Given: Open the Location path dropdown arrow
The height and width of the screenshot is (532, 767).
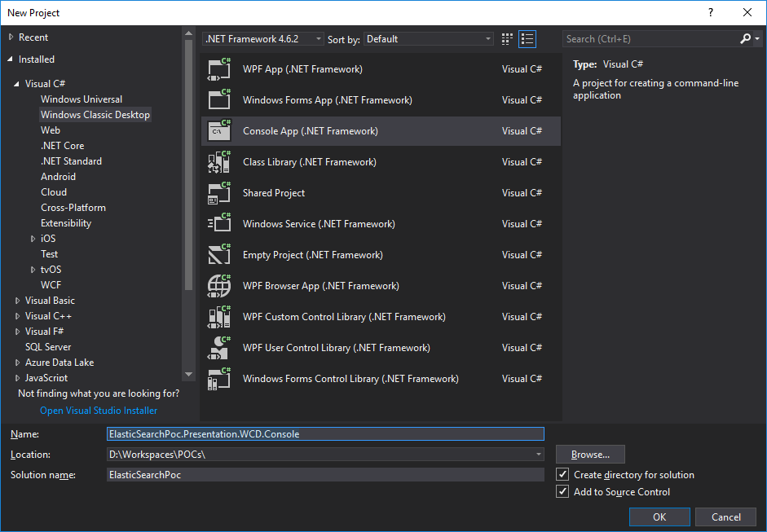Looking at the screenshot, I should 538,455.
